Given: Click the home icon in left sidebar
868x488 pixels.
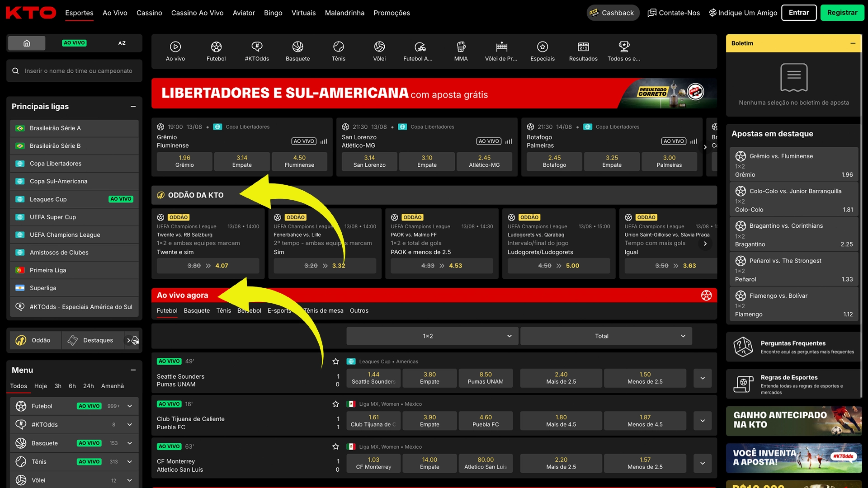Looking at the screenshot, I should click(27, 43).
